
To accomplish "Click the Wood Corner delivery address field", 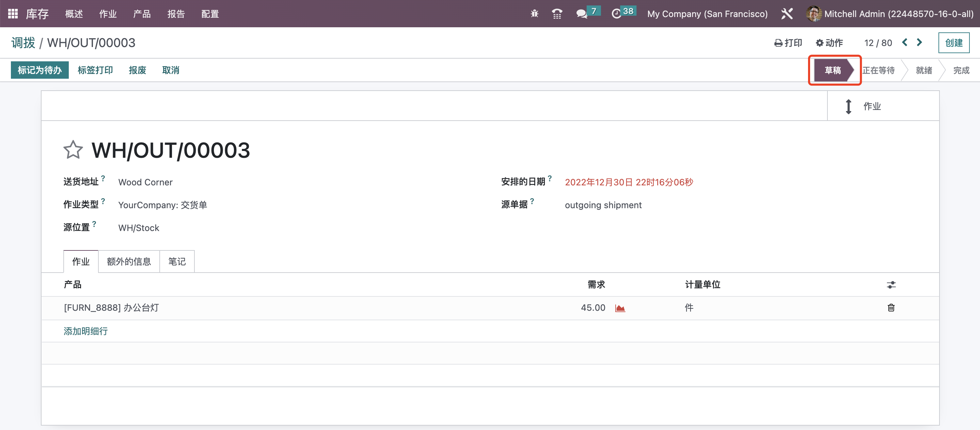I will coord(145,182).
